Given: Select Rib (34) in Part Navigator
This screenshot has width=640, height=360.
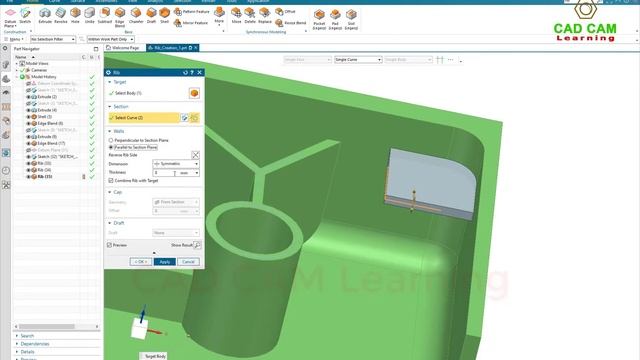Looking at the screenshot, I should click(44, 170).
